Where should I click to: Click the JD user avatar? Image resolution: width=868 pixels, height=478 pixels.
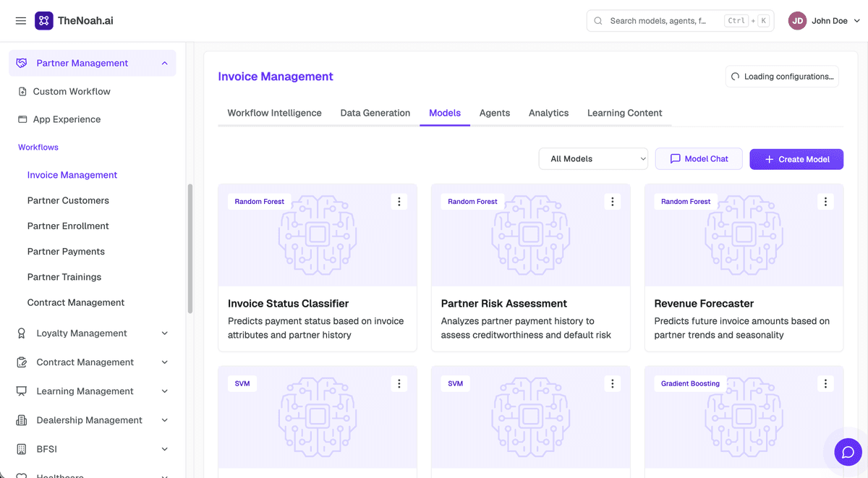(797, 21)
